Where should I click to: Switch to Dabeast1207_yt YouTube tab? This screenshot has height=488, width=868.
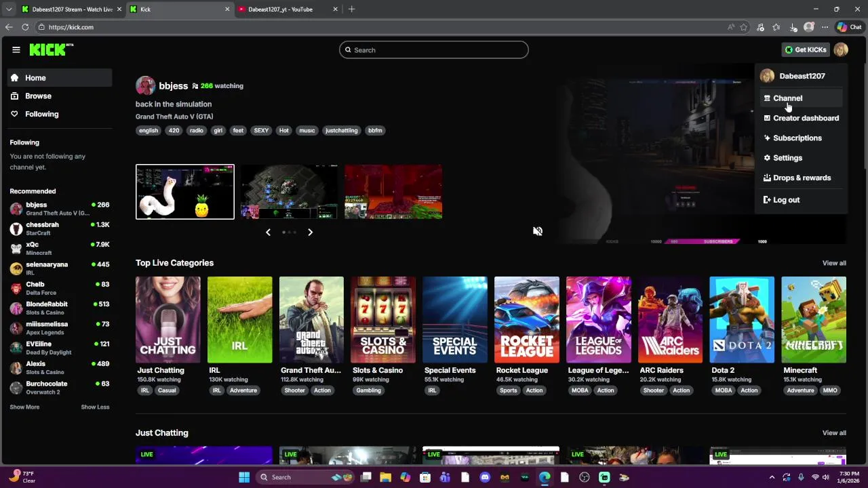(288, 9)
